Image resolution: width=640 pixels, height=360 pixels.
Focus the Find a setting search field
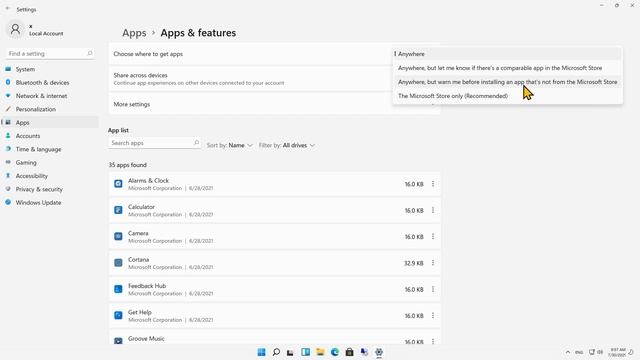coord(50,53)
